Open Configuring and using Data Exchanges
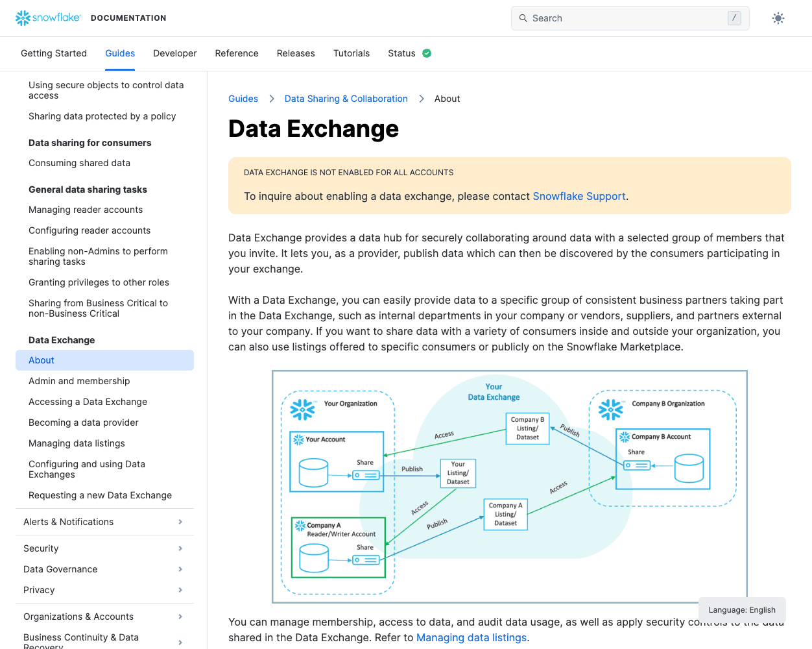The height and width of the screenshot is (649, 812). 87,469
